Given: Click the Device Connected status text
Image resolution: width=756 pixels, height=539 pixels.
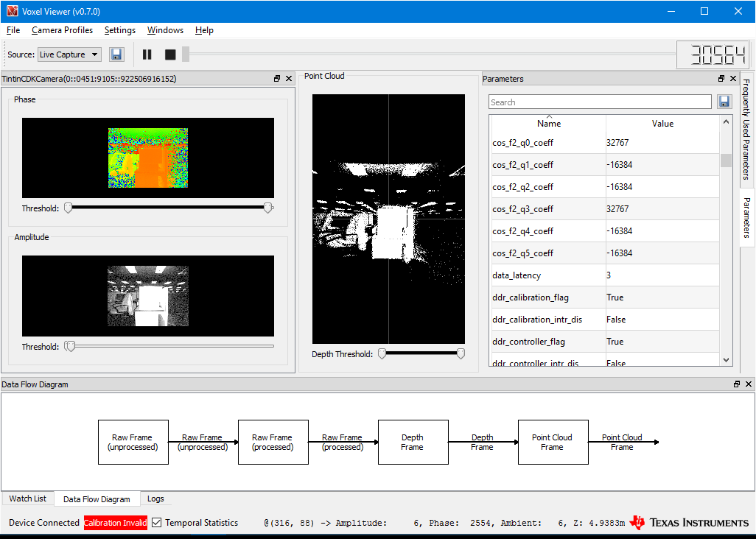Looking at the screenshot, I should (44, 523).
